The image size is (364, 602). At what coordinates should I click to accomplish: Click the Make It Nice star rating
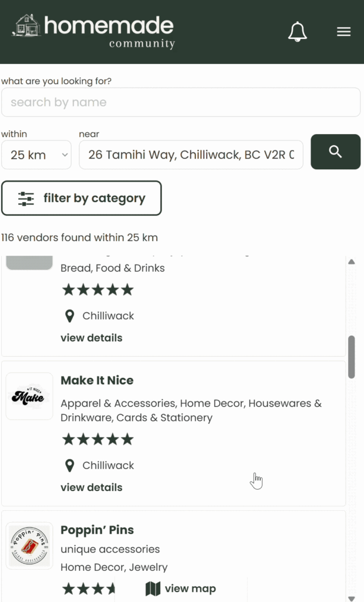[x=98, y=439]
